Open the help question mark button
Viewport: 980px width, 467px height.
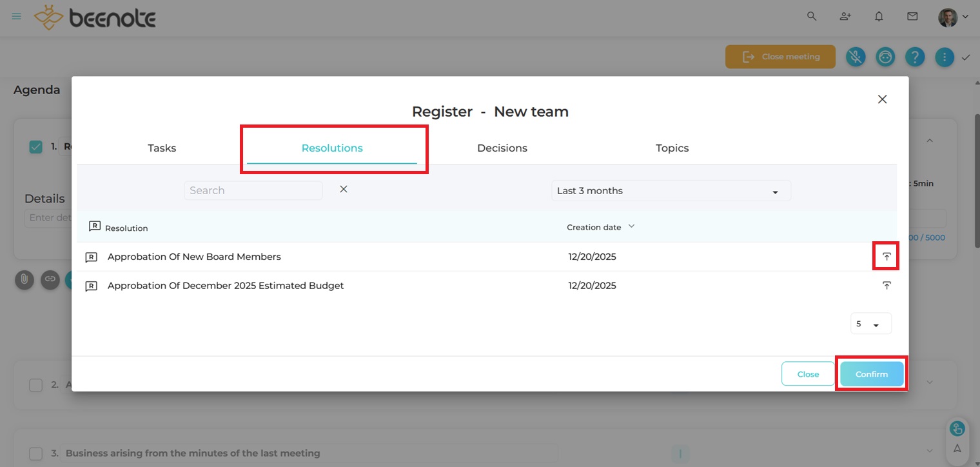pos(915,57)
